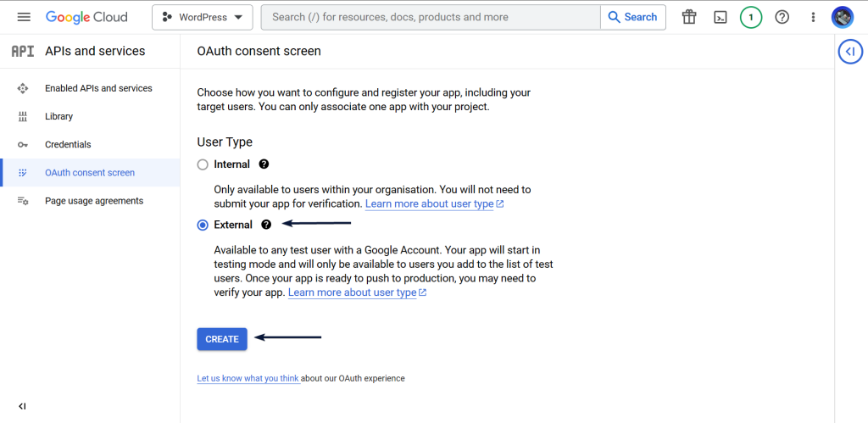This screenshot has width=868, height=423.
Task: Toggle the right side panel icon
Action: [851, 52]
